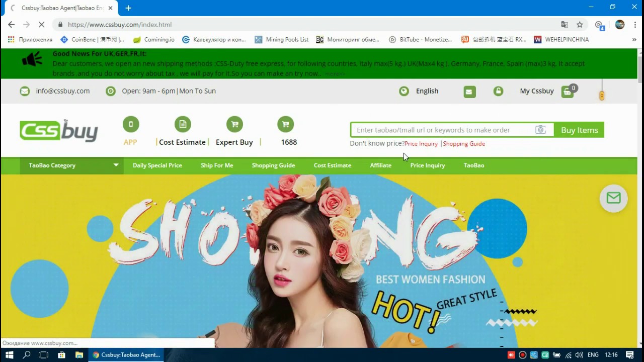644x362 pixels.
Task: Click the Chrome taskbar window button
Action: [x=126, y=355]
